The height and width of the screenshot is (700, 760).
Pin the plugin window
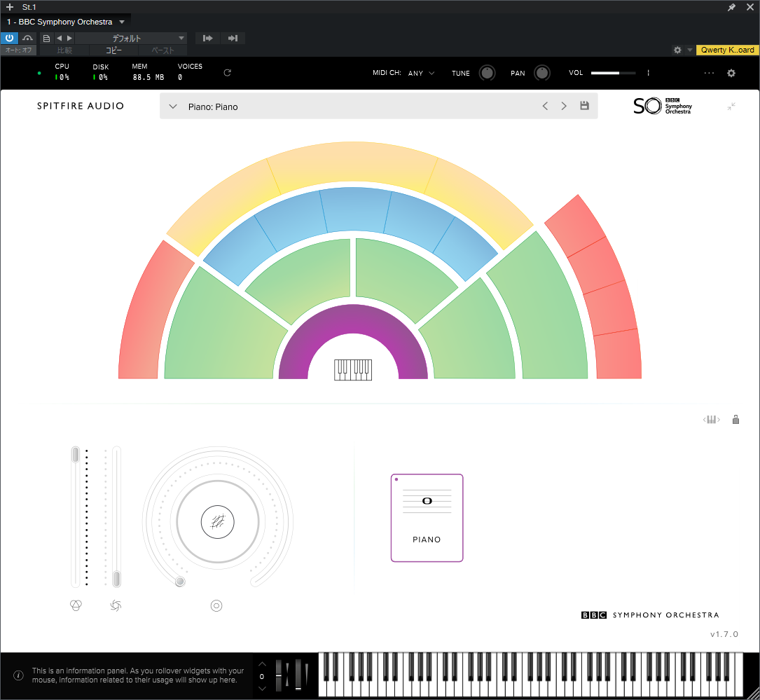731,7
